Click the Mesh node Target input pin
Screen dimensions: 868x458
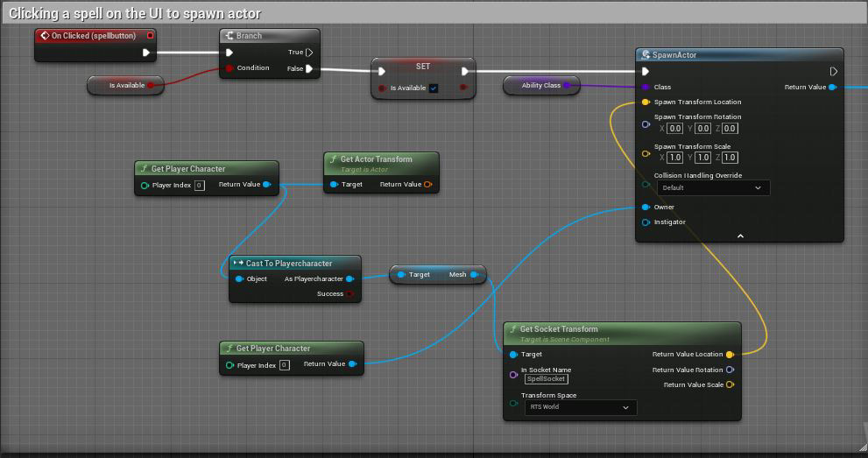[401, 274]
